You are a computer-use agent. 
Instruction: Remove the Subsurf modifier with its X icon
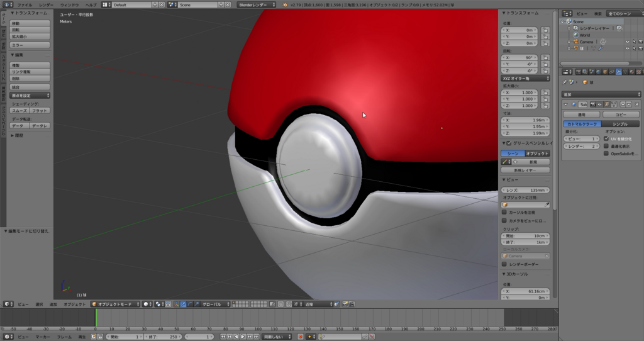[637, 104]
